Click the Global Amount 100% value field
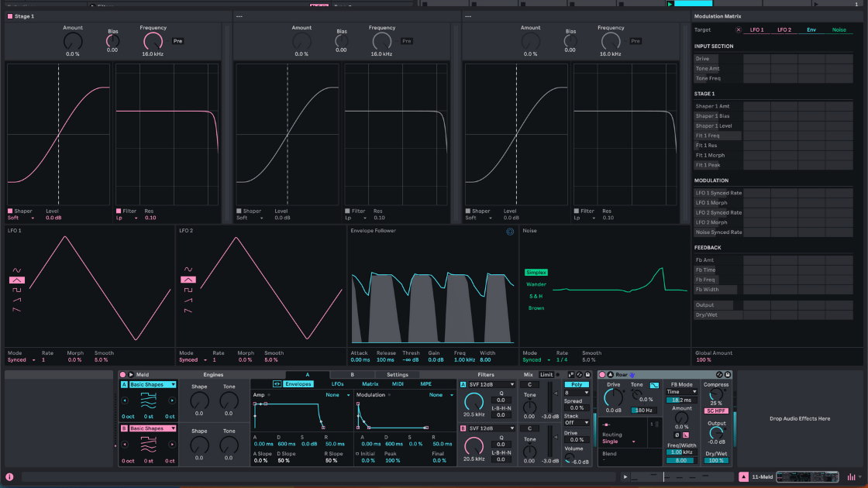868x488 pixels. (x=704, y=360)
